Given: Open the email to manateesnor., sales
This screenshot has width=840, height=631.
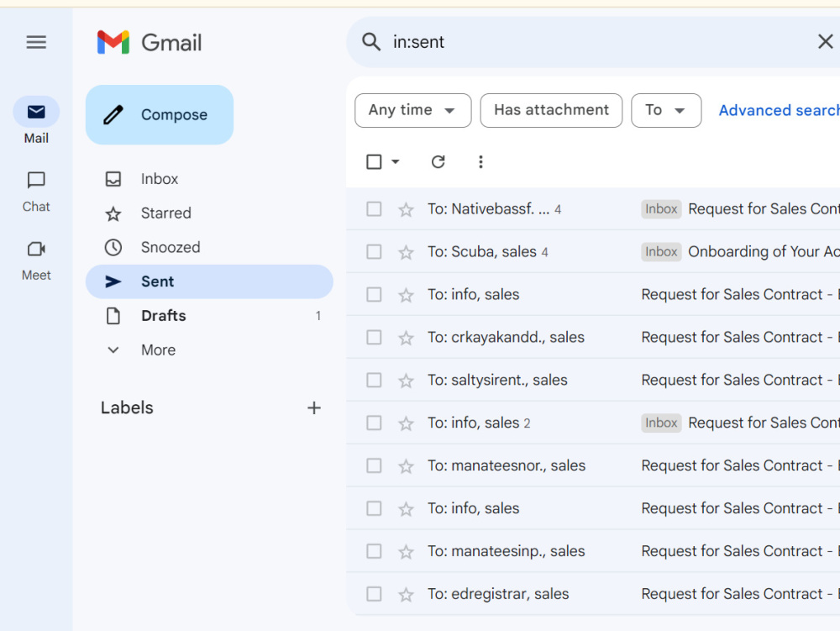Looking at the screenshot, I should click(x=593, y=465).
